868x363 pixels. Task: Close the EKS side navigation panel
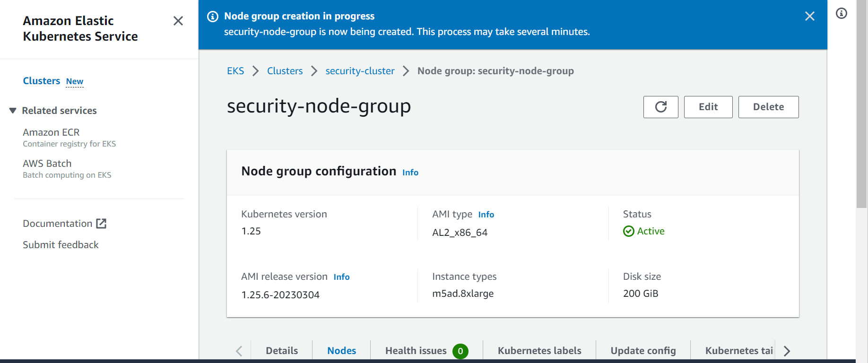point(178,21)
